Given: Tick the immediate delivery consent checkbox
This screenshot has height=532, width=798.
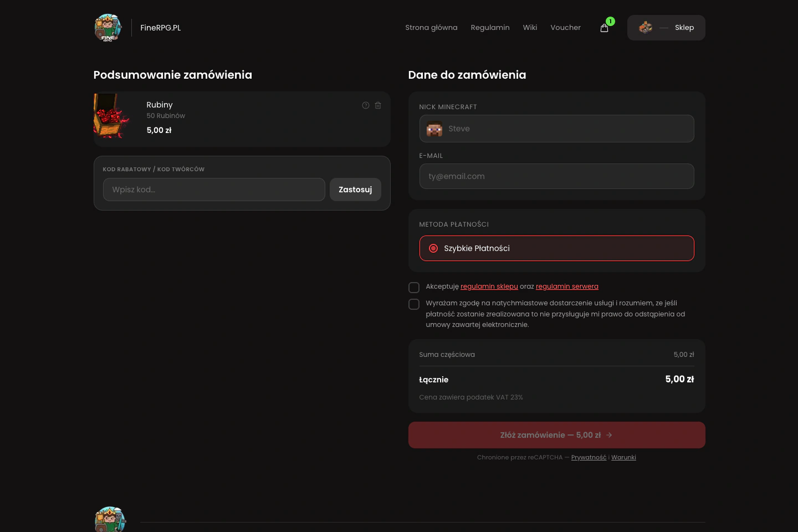Looking at the screenshot, I should click(414, 304).
